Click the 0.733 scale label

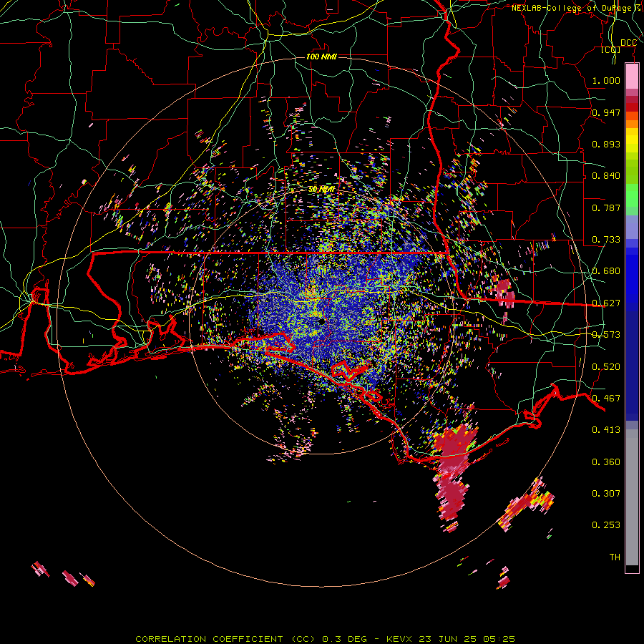[606, 240]
